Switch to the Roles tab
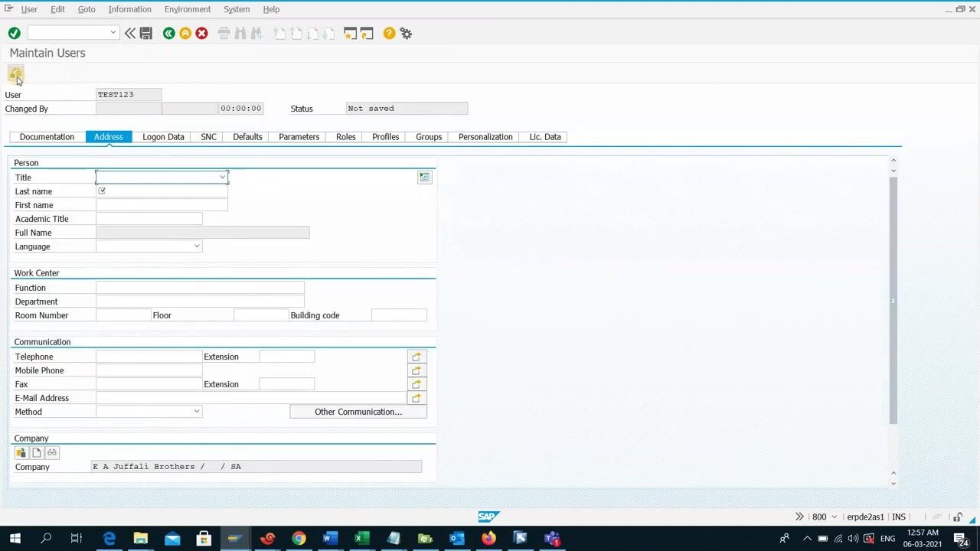 (346, 137)
